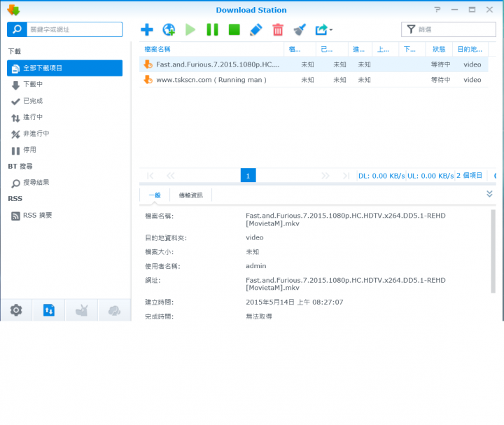Click 等待中 status of Running man row

(x=440, y=80)
